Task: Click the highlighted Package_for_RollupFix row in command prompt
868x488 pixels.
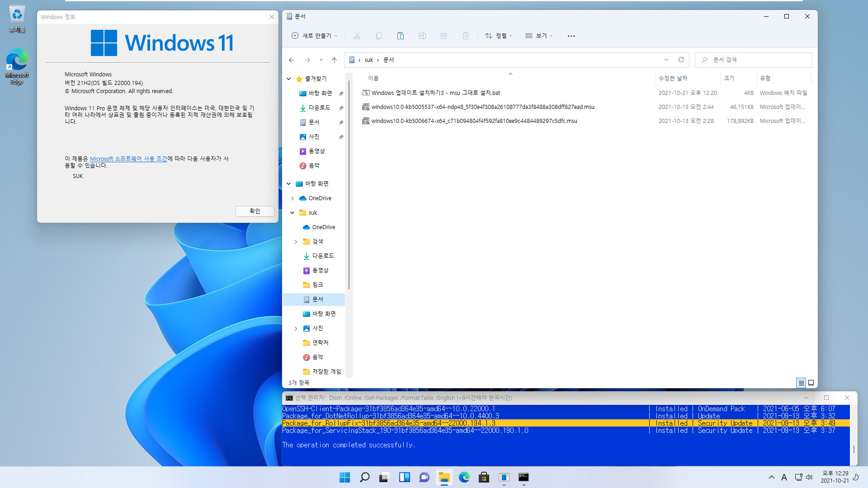Action: (566, 423)
